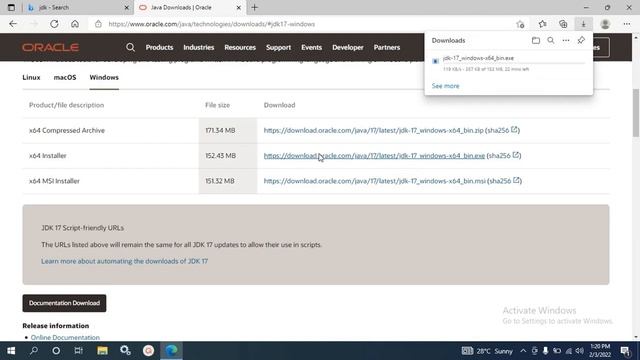Click the '152.43 MB' file size cell
Screen dimensions: 640x360
(220, 156)
